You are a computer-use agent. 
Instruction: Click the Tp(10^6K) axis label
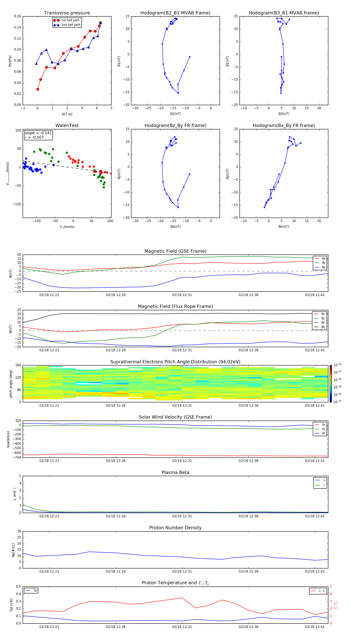point(12,605)
